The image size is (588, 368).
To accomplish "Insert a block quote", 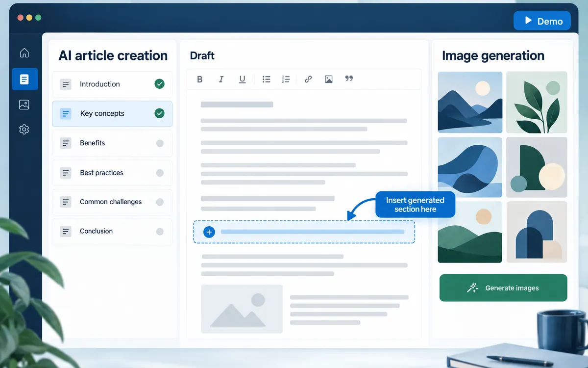I will [349, 79].
